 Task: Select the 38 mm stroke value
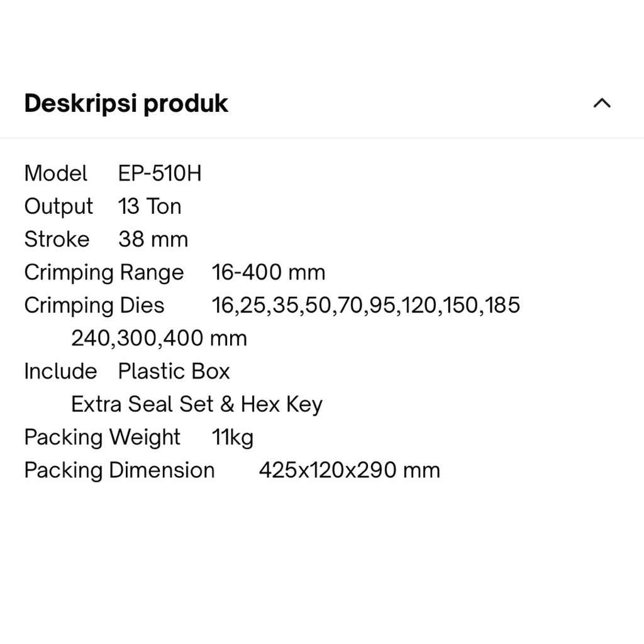153,240
